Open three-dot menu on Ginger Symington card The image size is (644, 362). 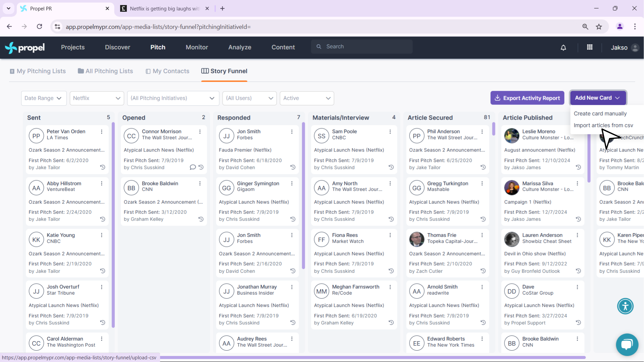(292, 183)
